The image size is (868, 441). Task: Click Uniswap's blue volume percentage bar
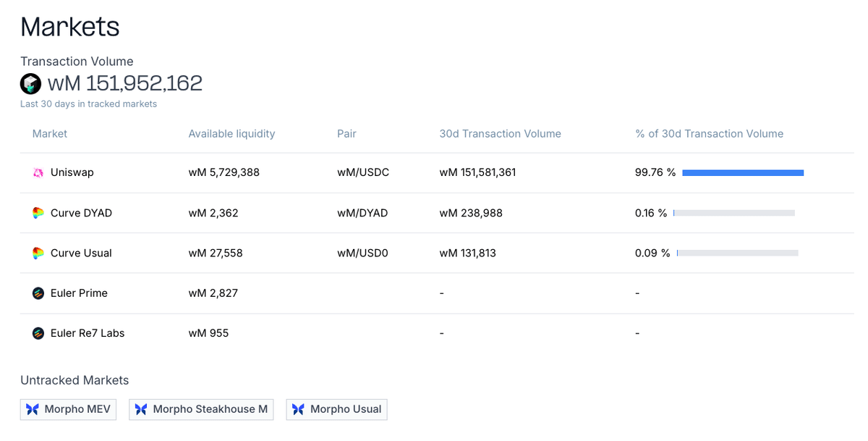click(743, 173)
